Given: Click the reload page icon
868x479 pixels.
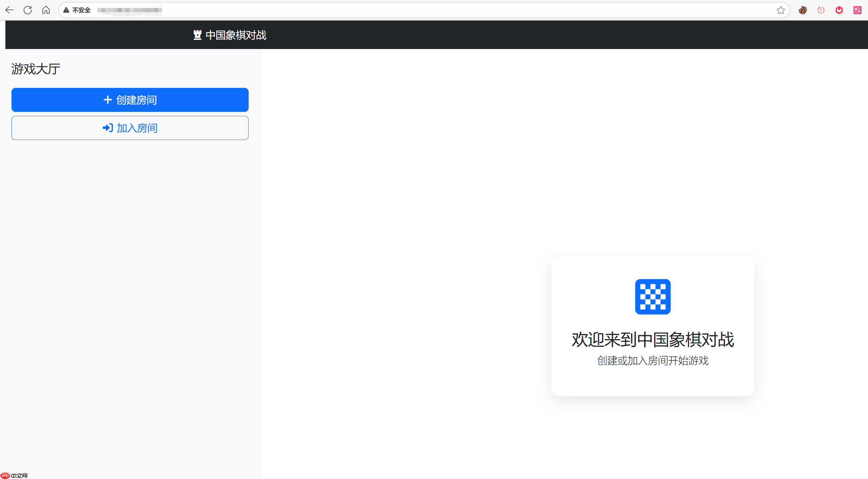Looking at the screenshot, I should (28, 10).
